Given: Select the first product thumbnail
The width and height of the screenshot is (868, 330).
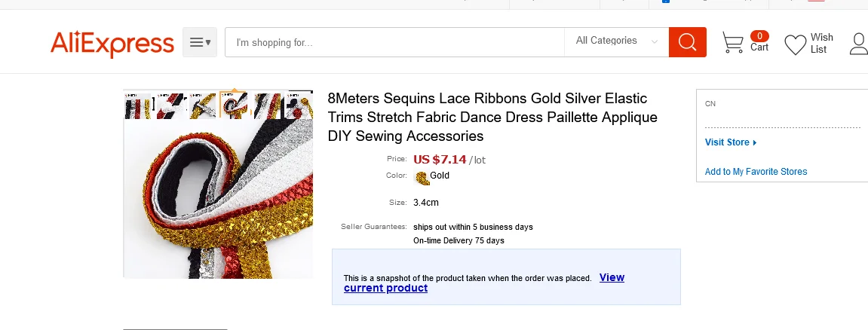Looking at the screenshot, I should click(x=136, y=105).
